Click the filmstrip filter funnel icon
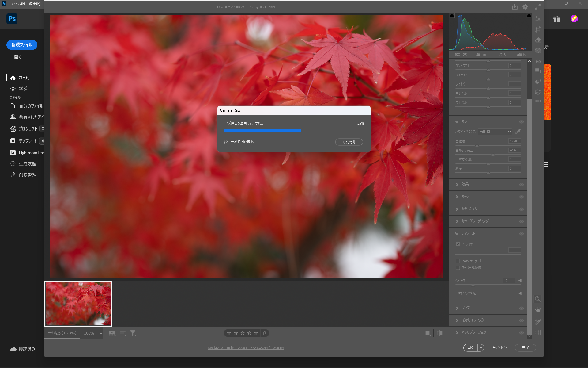 point(133,333)
